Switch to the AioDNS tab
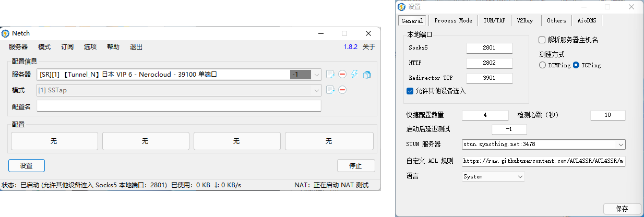 tap(588, 20)
